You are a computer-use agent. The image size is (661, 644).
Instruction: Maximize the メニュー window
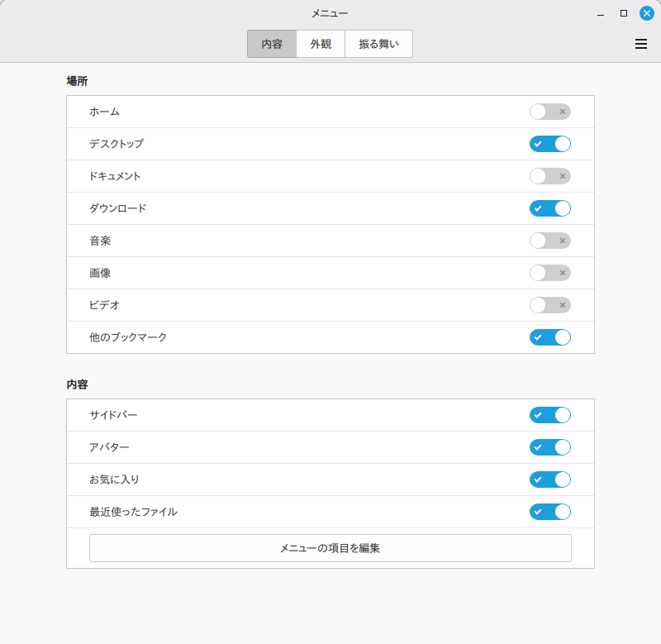pyautogui.click(x=624, y=13)
